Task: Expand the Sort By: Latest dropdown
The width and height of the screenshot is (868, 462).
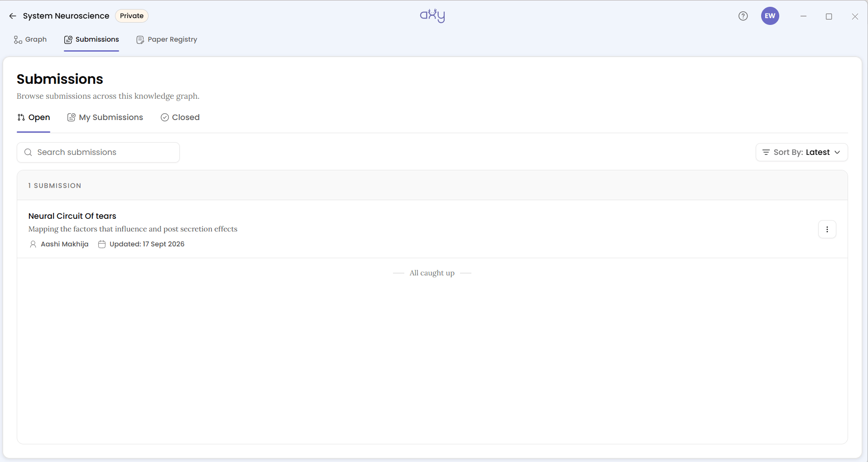Action: pyautogui.click(x=801, y=152)
